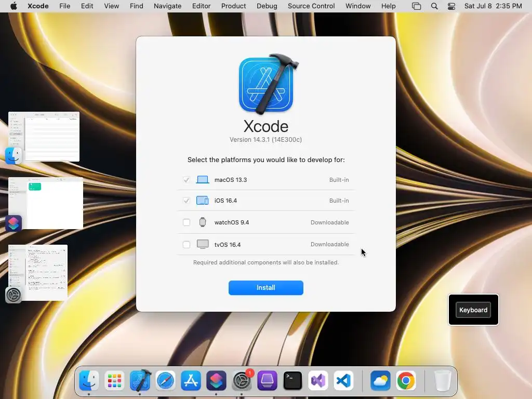Image resolution: width=532 pixels, height=399 pixels.
Task: Open Visual Studio purple icon in Dock
Action: (x=318, y=380)
